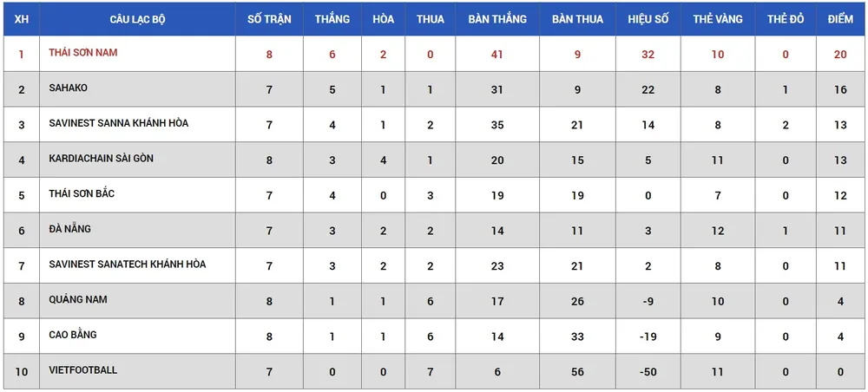The image size is (868, 392).
Task: Click the THÁI SƠN NAM club name
Action: click(83, 53)
